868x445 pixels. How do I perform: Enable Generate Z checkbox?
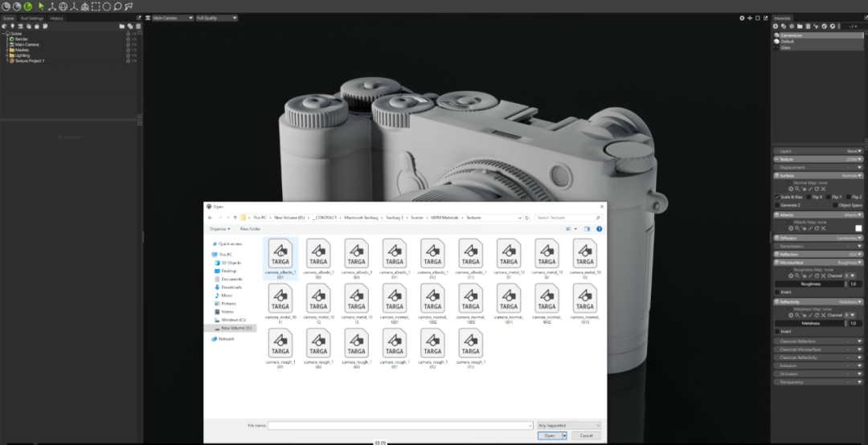(778, 205)
